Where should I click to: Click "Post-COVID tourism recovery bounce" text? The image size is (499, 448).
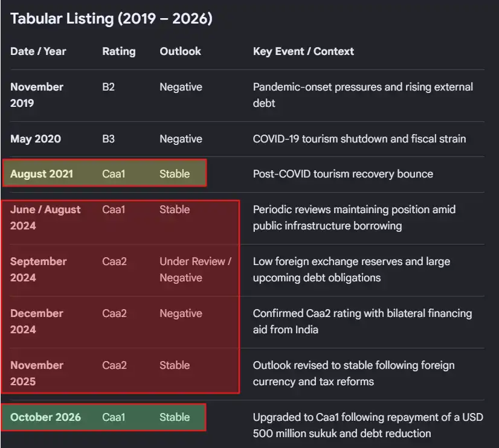click(x=343, y=174)
